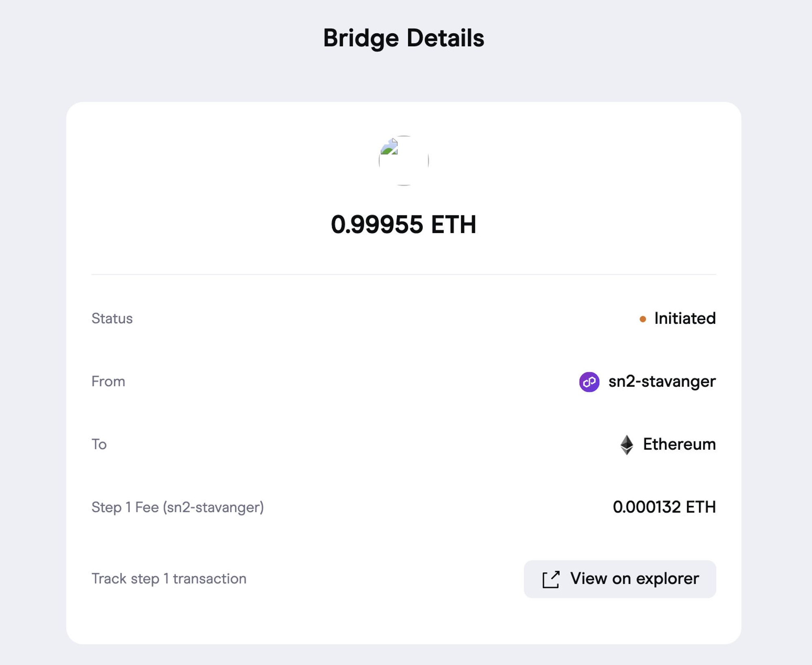Click the Initiated status text

point(685,318)
